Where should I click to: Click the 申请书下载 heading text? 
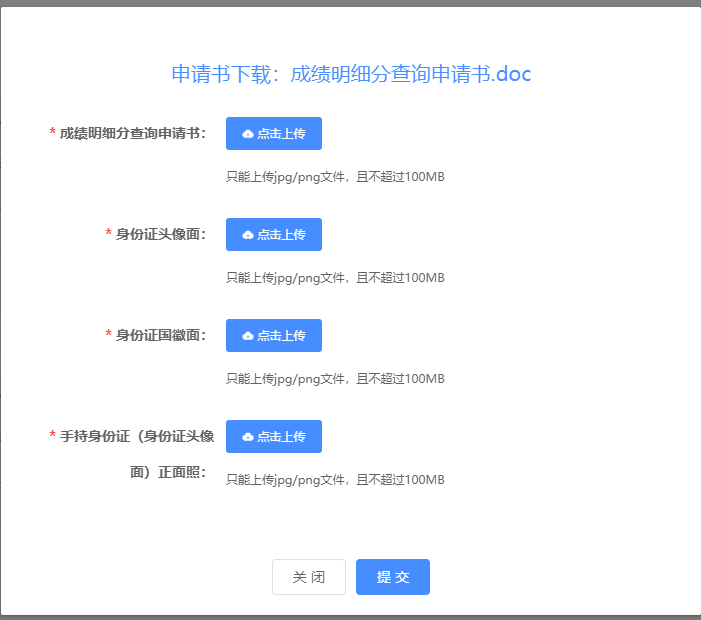point(228,74)
